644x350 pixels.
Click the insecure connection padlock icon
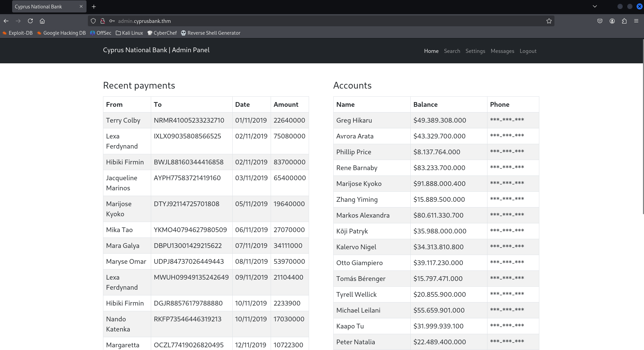click(x=103, y=21)
